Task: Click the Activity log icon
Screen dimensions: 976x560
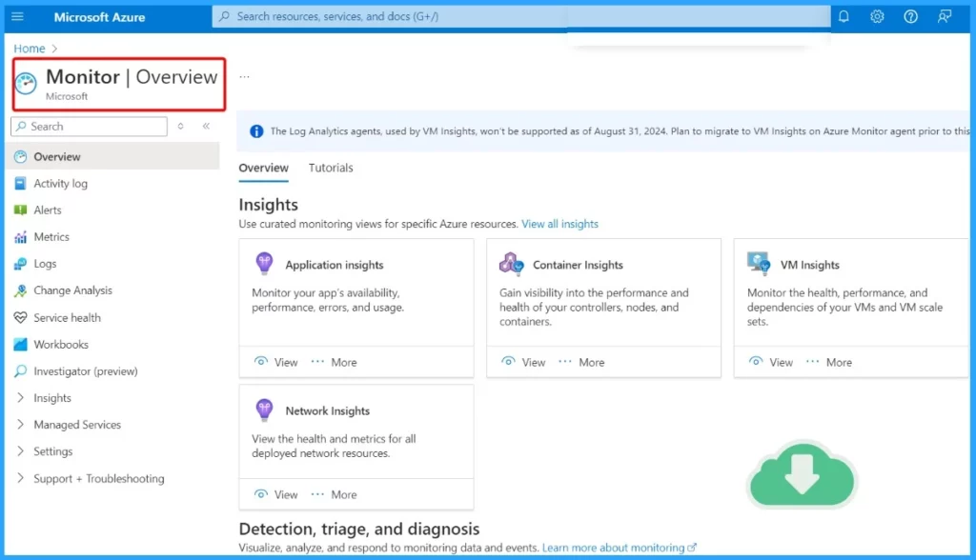Action: [21, 184]
